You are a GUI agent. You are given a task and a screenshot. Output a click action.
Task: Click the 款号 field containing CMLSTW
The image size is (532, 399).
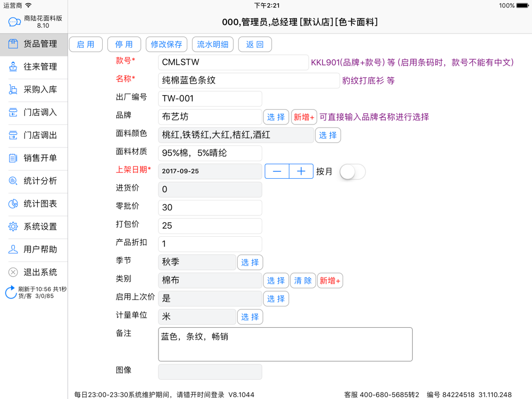(x=233, y=62)
